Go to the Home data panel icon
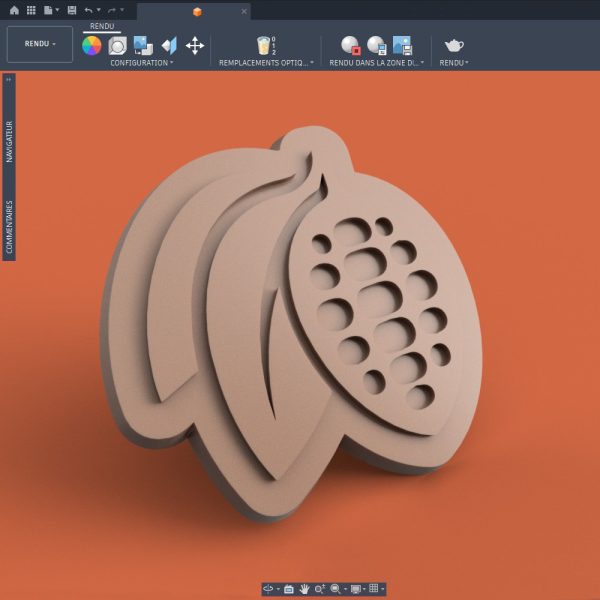The image size is (600, 600). coord(14,10)
